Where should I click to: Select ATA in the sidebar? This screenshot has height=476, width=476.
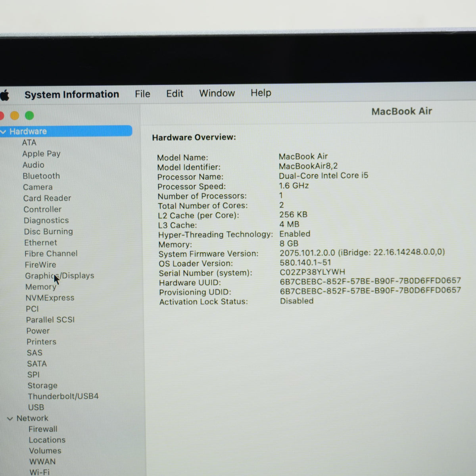(x=29, y=142)
